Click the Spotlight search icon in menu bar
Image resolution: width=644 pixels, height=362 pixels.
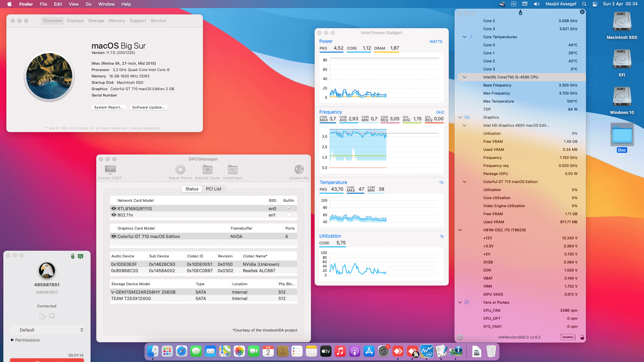pyautogui.click(x=584, y=4)
